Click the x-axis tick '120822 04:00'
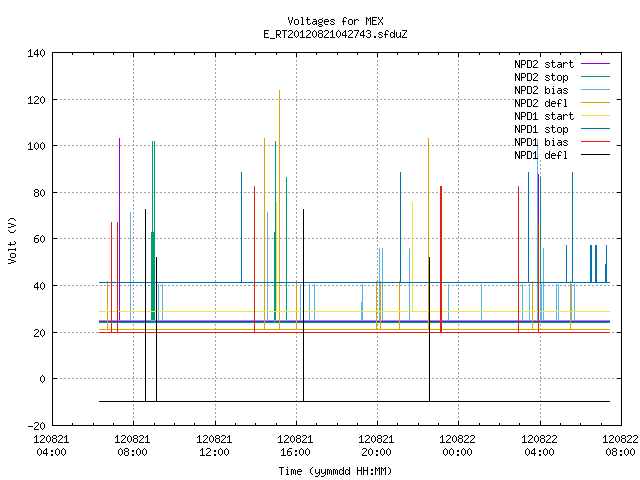This screenshot has height=480, width=640. pyautogui.click(x=540, y=446)
